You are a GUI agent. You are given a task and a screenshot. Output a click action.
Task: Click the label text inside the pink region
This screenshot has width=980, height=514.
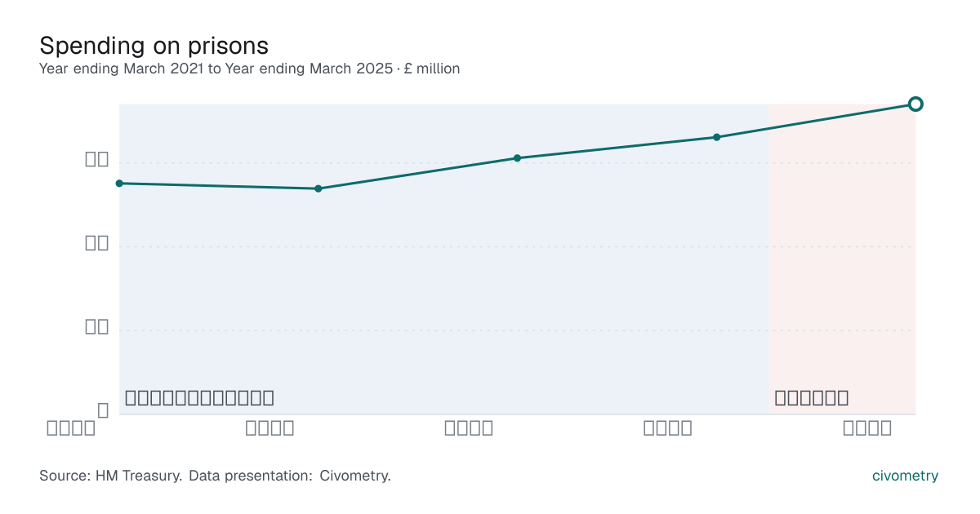tap(811, 398)
